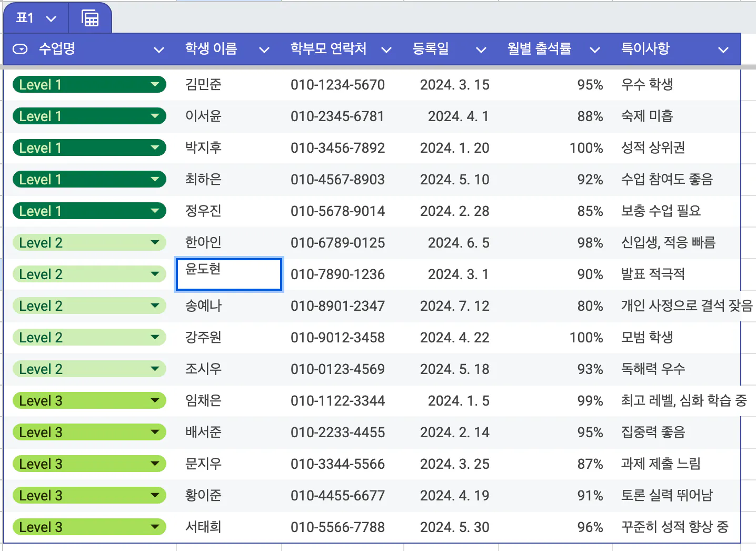Select registration date 2024. 1. 5
The image size is (756, 551).
tap(459, 401)
